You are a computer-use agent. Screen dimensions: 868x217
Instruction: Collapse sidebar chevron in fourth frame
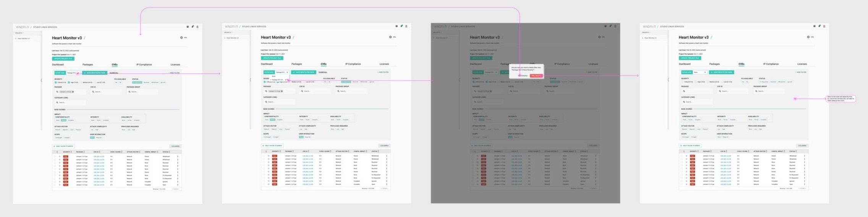click(668, 79)
